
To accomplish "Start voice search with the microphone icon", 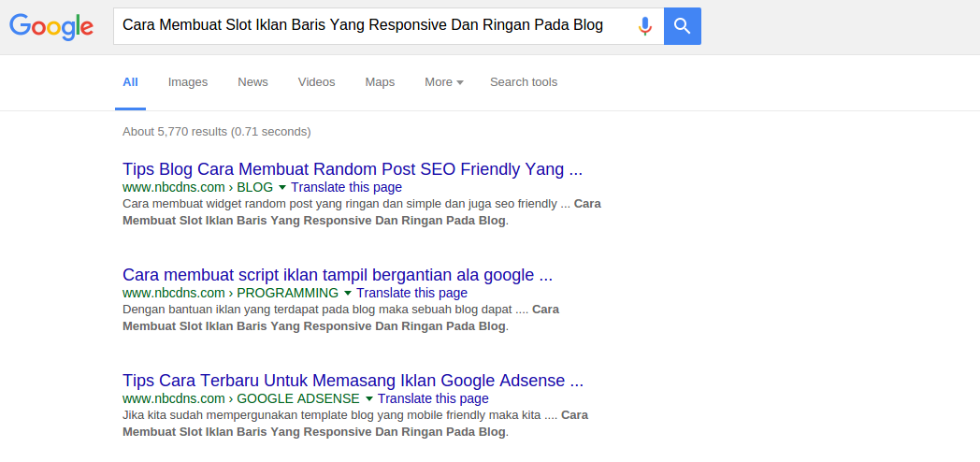I will pos(644,25).
